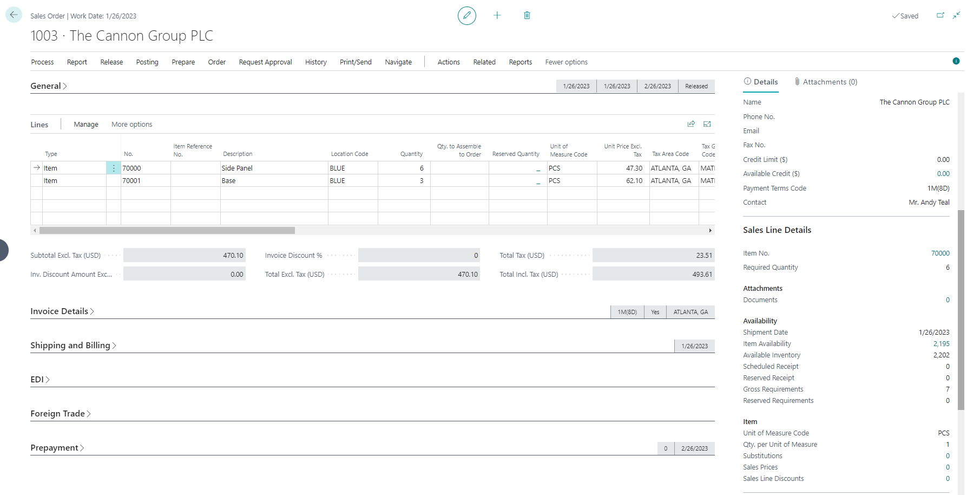Click the plus icon to create new order
The image size is (980, 495).
(x=497, y=16)
